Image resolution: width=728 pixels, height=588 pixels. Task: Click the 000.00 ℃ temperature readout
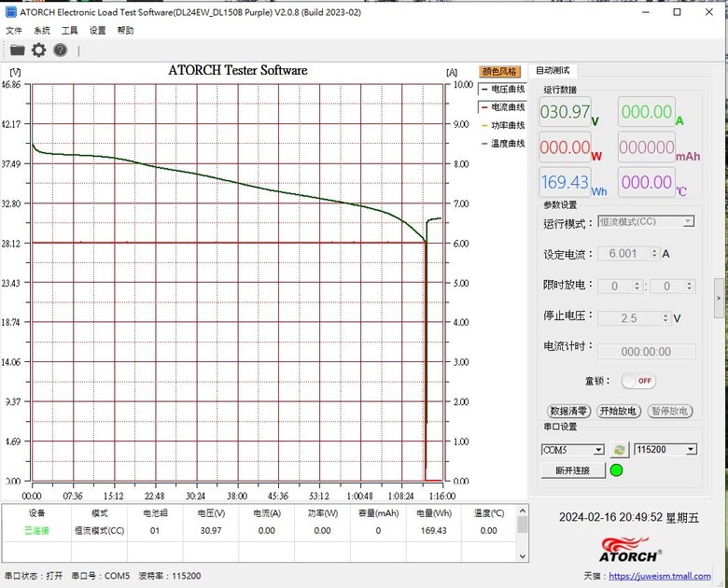pyautogui.click(x=647, y=182)
